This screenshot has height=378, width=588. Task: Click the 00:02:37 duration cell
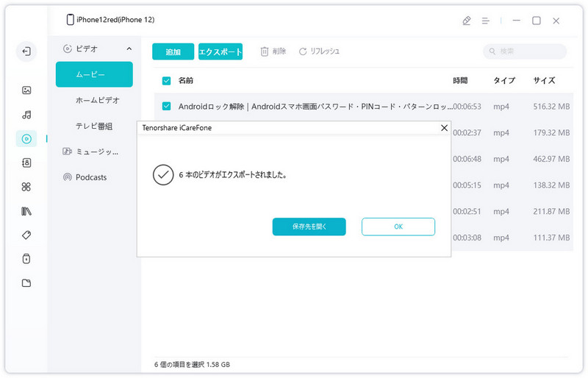tap(467, 133)
